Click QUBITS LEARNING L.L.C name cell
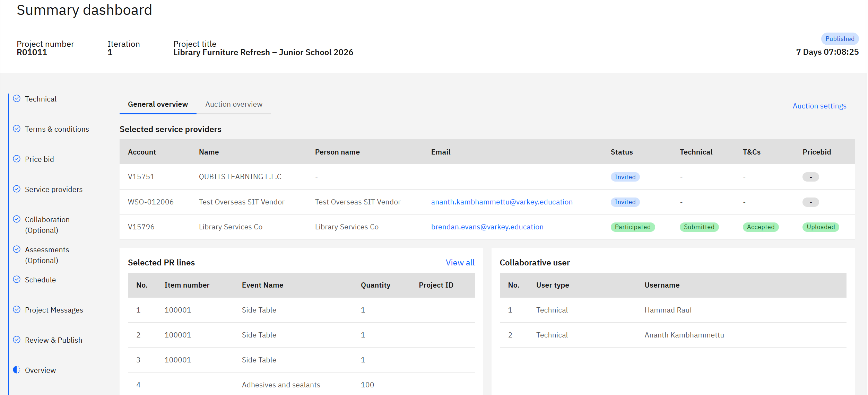Screen dimensions: 868x395 pos(240,177)
